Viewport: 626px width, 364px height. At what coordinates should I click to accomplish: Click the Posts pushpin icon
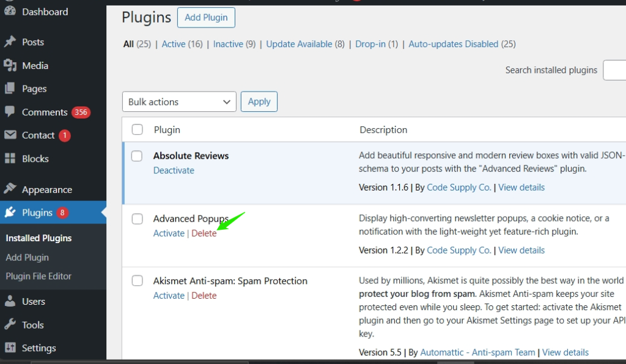click(10, 42)
